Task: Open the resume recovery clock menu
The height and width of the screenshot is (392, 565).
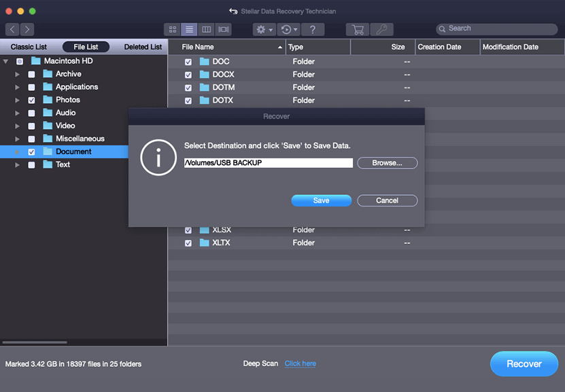Action: (x=289, y=29)
